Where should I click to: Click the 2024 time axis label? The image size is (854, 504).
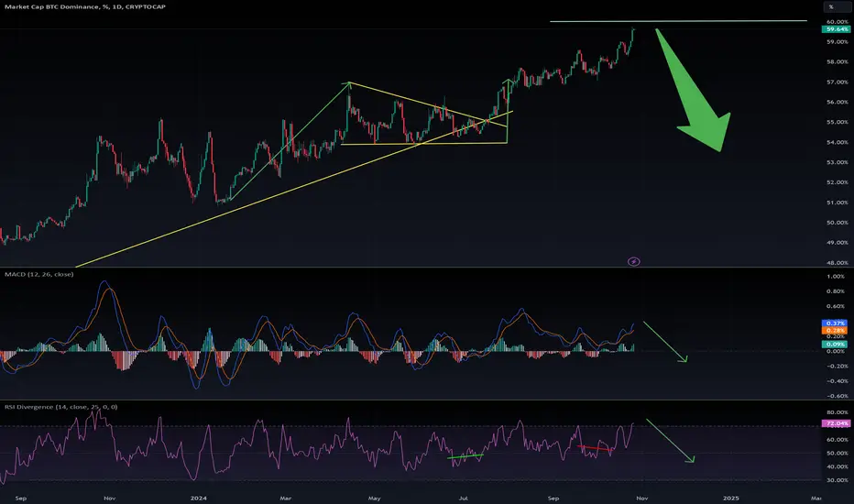pos(198,498)
